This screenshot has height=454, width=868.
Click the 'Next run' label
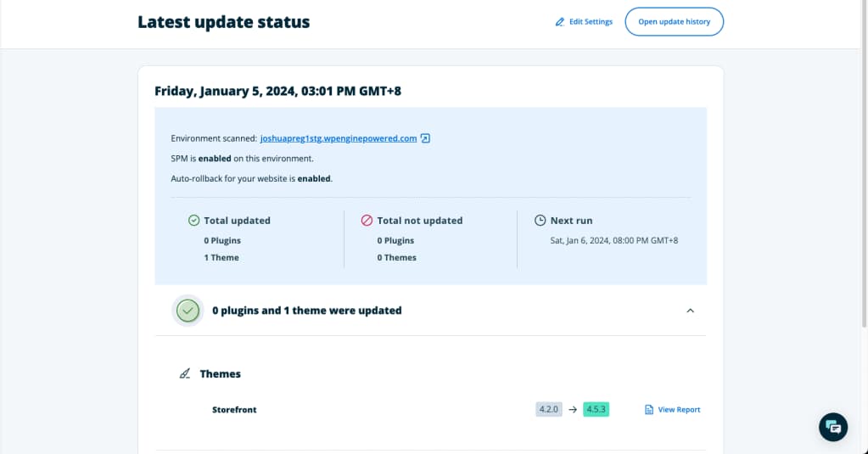coord(571,221)
